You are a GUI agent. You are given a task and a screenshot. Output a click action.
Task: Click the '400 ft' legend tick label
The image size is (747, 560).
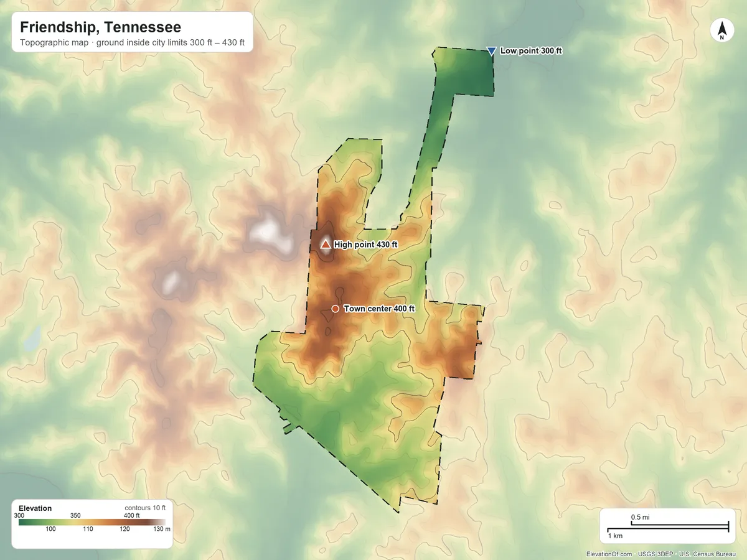131,515
